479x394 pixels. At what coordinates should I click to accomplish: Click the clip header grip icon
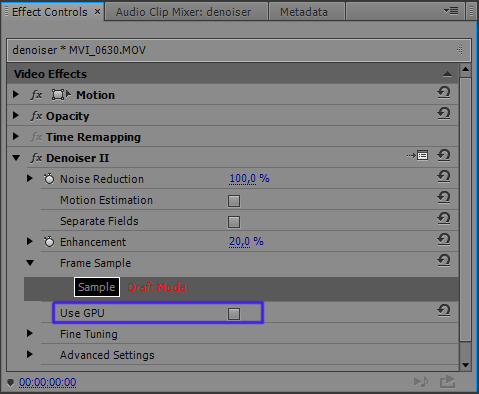(x=460, y=50)
